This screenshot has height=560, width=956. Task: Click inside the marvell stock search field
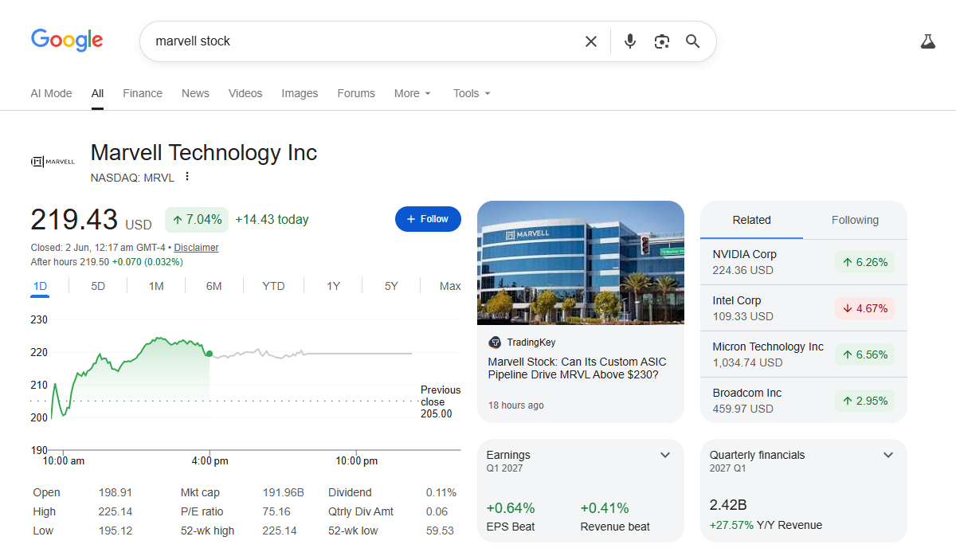click(x=362, y=41)
